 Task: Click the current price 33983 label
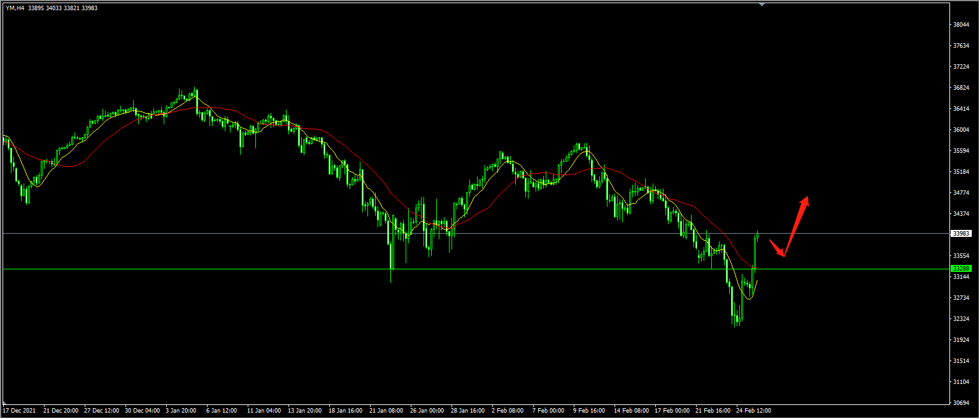(960, 234)
